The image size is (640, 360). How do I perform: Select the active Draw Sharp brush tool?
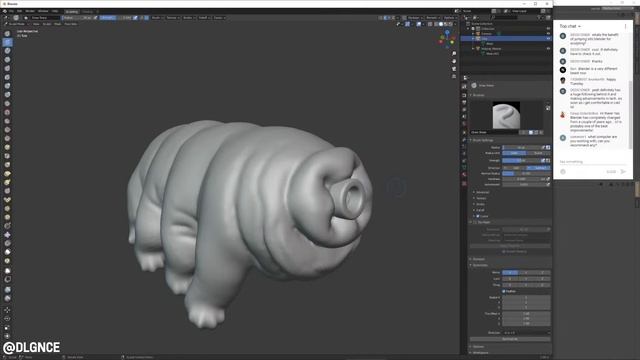7,42
